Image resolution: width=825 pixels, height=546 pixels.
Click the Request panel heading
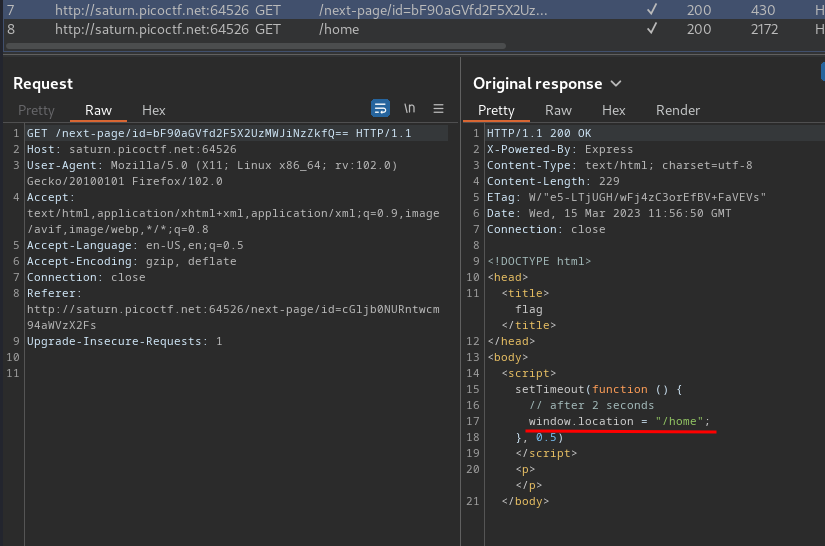tap(43, 84)
